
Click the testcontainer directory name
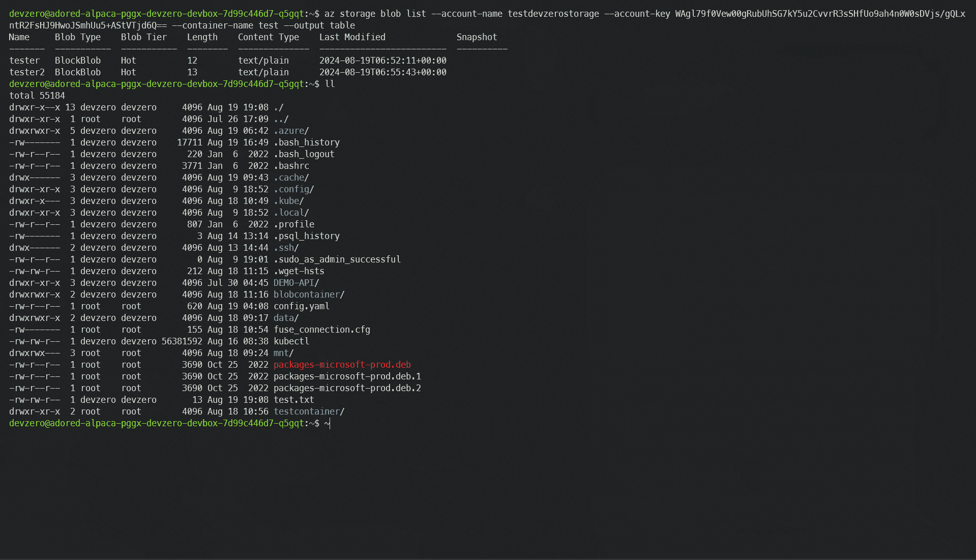click(306, 411)
